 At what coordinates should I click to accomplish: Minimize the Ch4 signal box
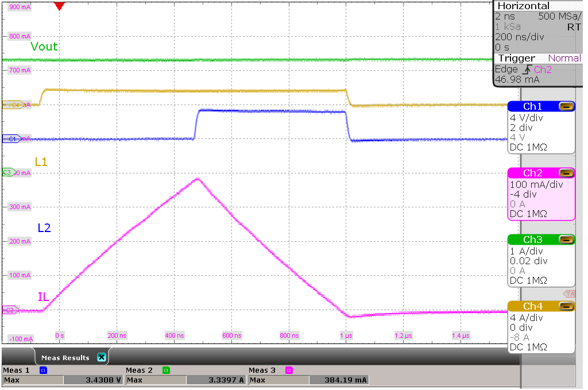point(566,306)
